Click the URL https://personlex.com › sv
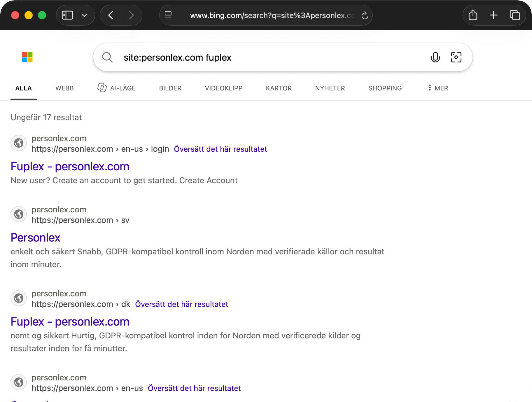The image size is (532, 402). pyautogui.click(x=80, y=220)
